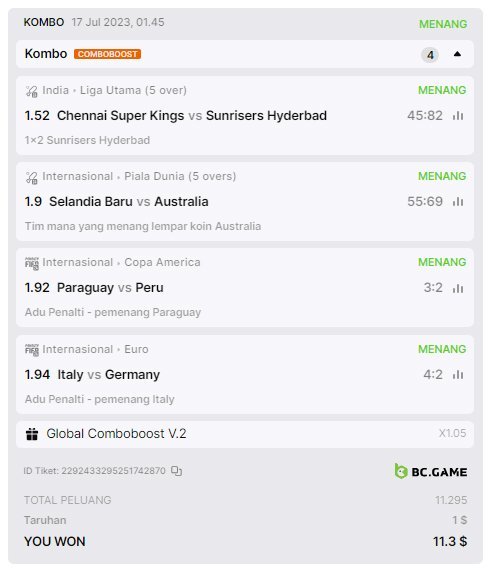The image size is (489, 574).
Task: Click the cricket icon next to India
Action: [x=31, y=91]
